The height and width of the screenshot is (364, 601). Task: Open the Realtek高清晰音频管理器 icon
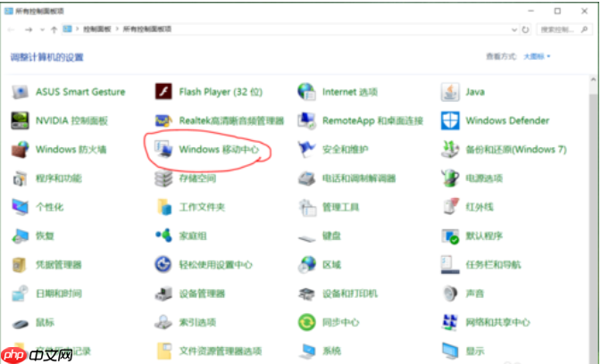(163, 120)
